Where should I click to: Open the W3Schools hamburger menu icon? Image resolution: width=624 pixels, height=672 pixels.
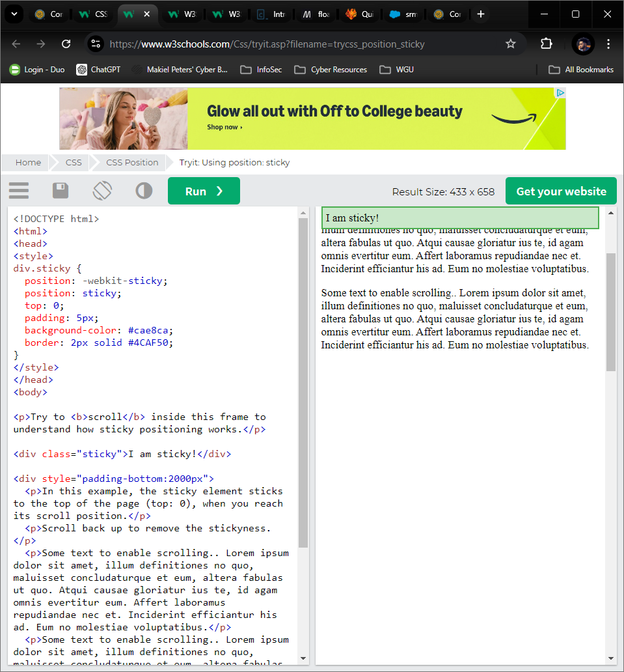coord(19,191)
